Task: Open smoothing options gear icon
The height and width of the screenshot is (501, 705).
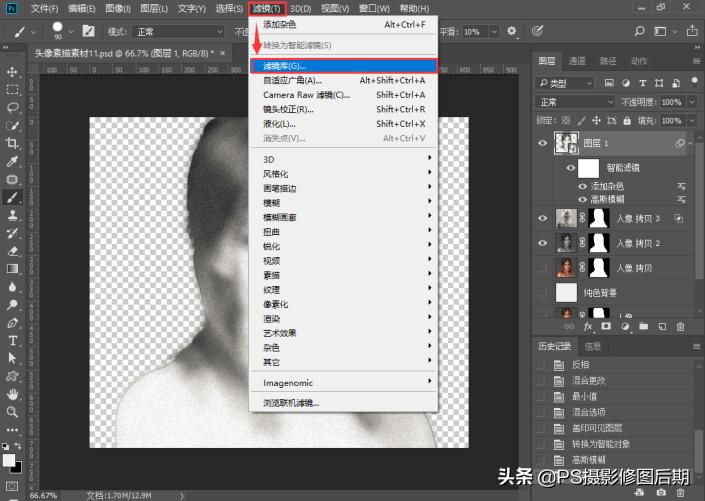Action: [x=511, y=31]
